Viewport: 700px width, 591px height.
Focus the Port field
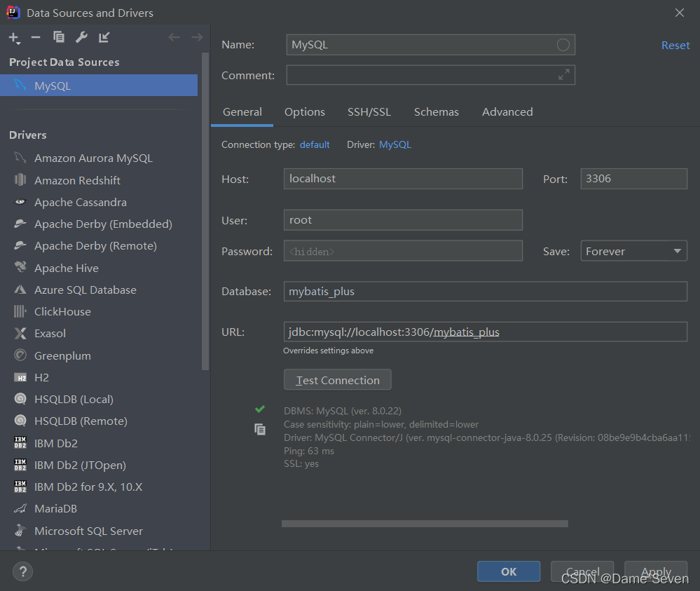(x=633, y=179)
